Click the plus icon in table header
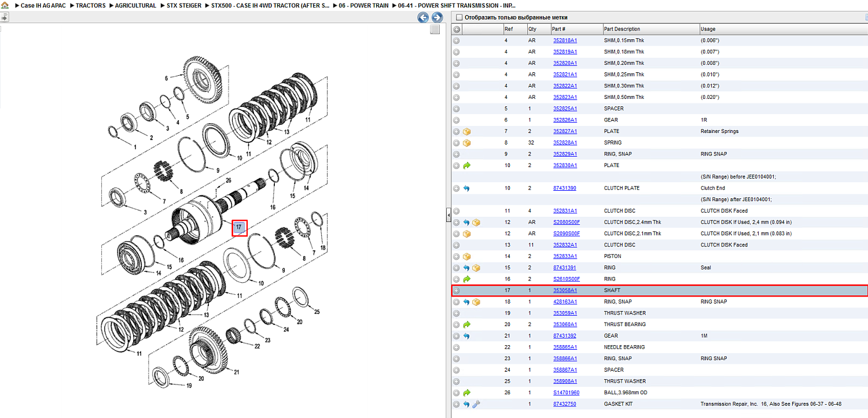 pyautogui.click(x=457, y=29)
